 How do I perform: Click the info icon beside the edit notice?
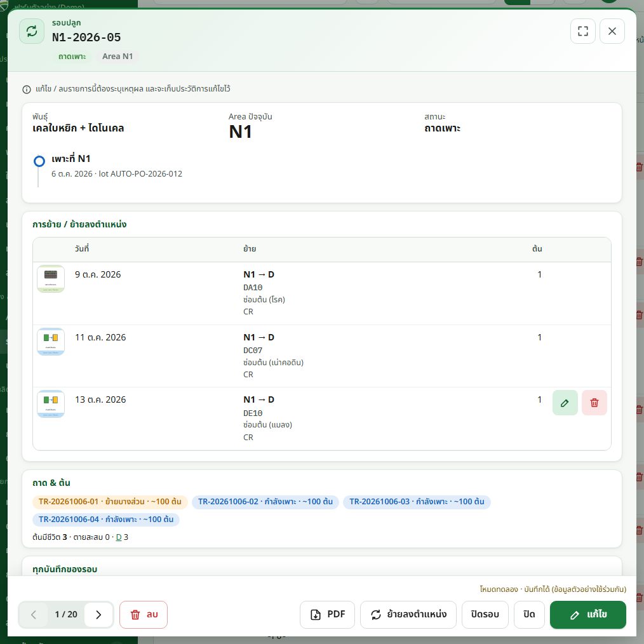click(27, 89)
